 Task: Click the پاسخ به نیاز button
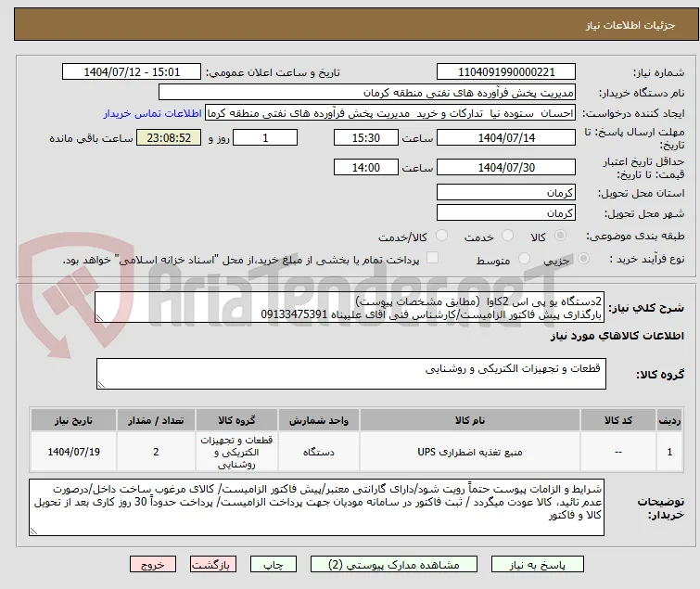tap(538, 565)
